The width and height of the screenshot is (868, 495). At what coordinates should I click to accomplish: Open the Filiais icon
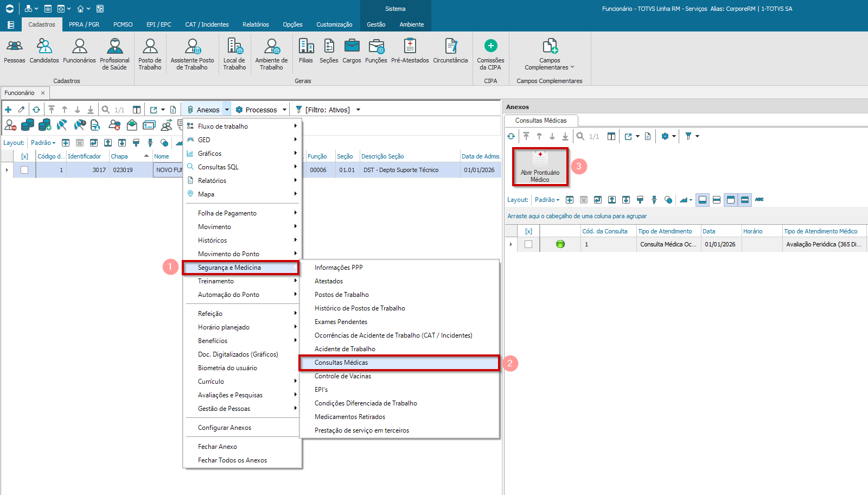pos(306,52)
